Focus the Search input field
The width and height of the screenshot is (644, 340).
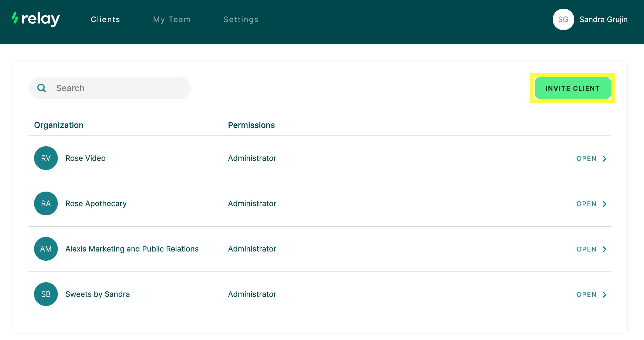point(110,88)
